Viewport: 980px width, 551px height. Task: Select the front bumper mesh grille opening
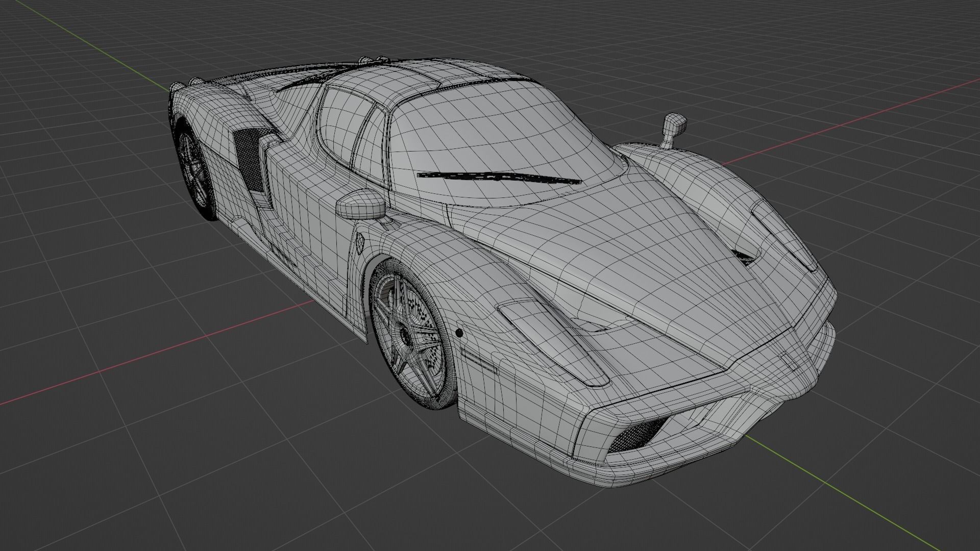639,435
